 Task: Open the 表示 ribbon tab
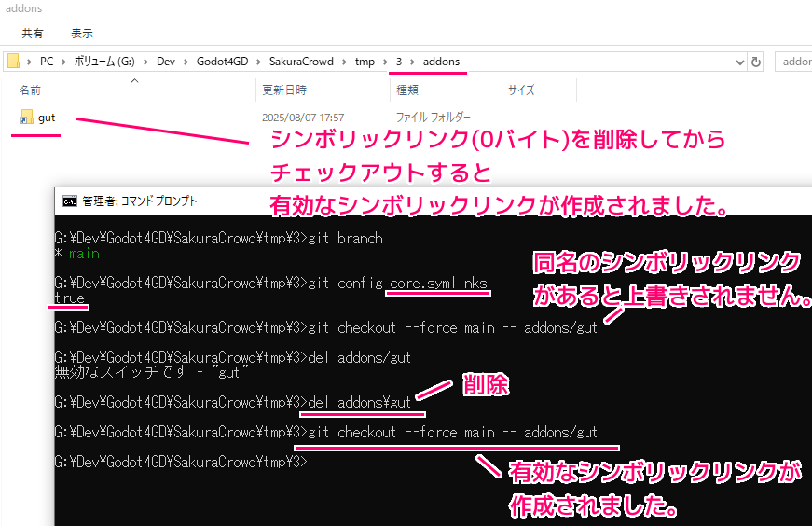(82, 33)
